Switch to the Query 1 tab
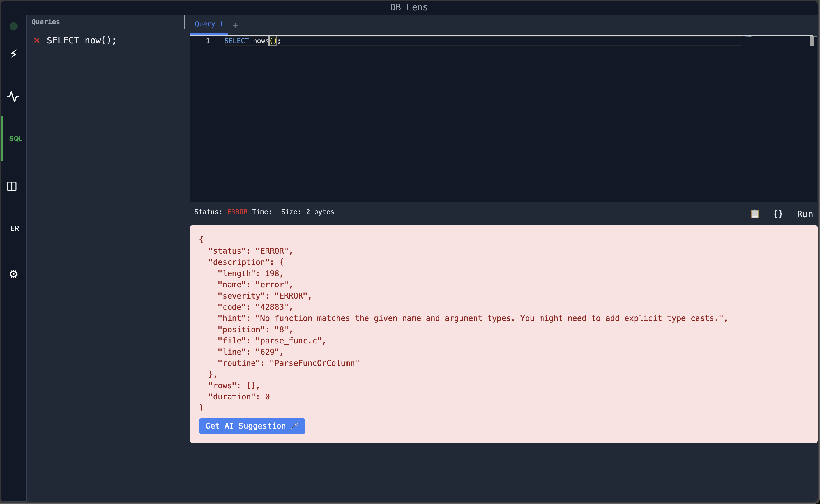 point(208,24)
